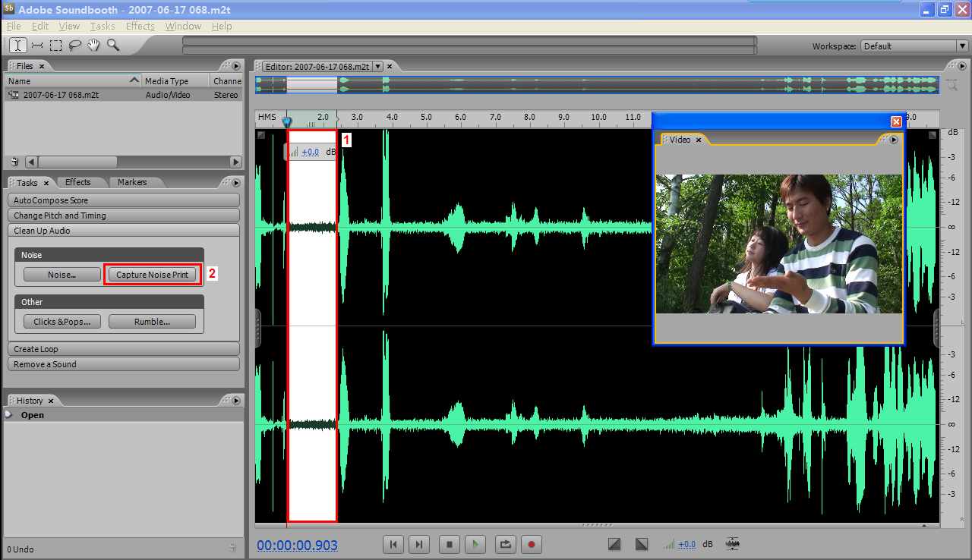Switch to the Effects tab
The height and width of the screenshot is (560, 972).
(77, 182)
